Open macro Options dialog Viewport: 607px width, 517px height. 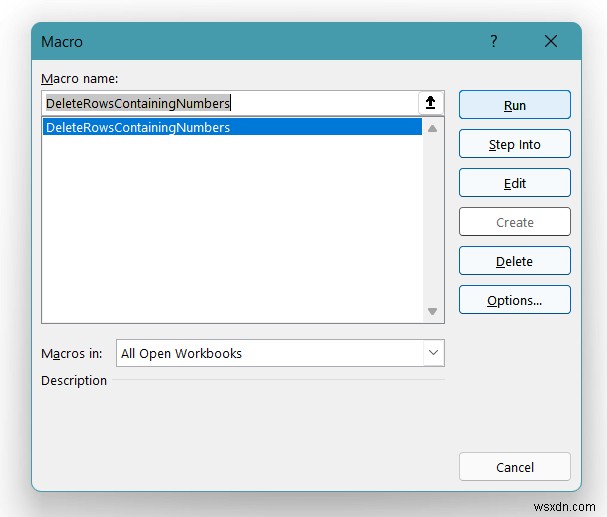click(x=514, y=300)
